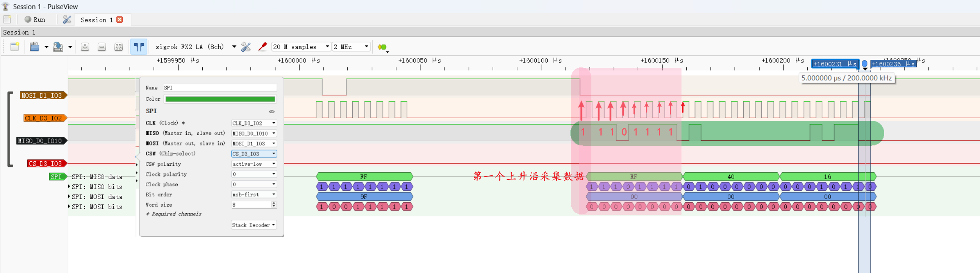
Task: Click the blue cursor marker circle
Action: pos(865,64)
